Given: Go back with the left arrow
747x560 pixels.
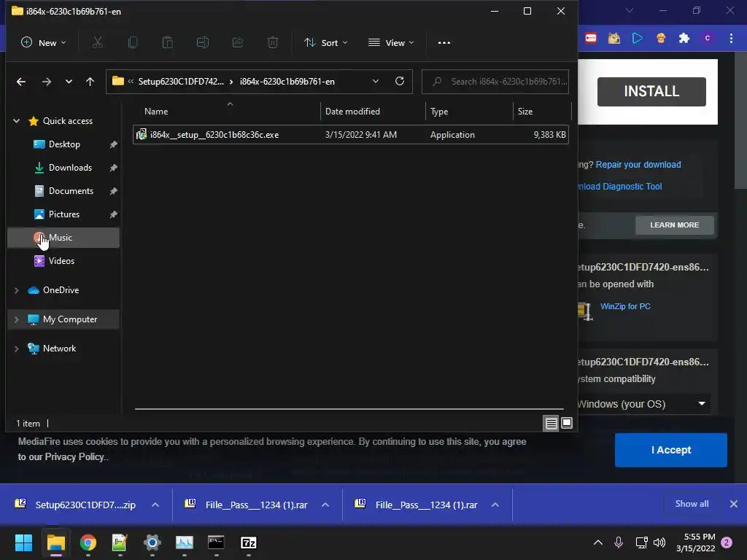Looking at the screenshot, I should pyautogui.click(x=21, y=82).
